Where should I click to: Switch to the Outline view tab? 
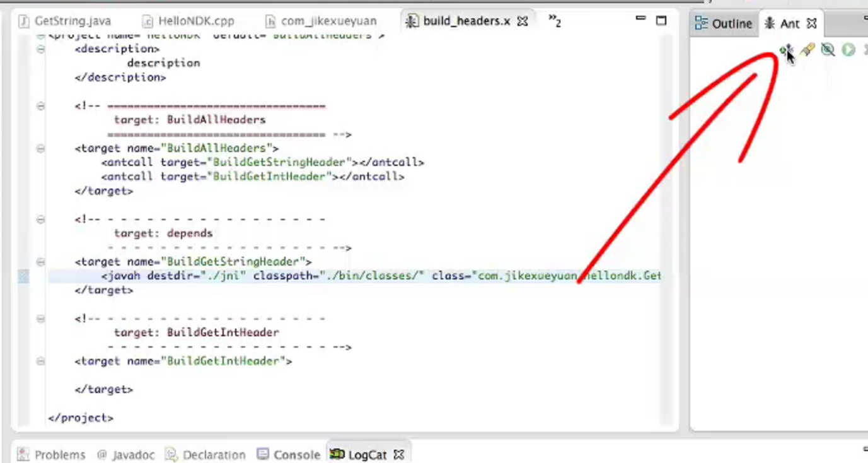point(724,23)
